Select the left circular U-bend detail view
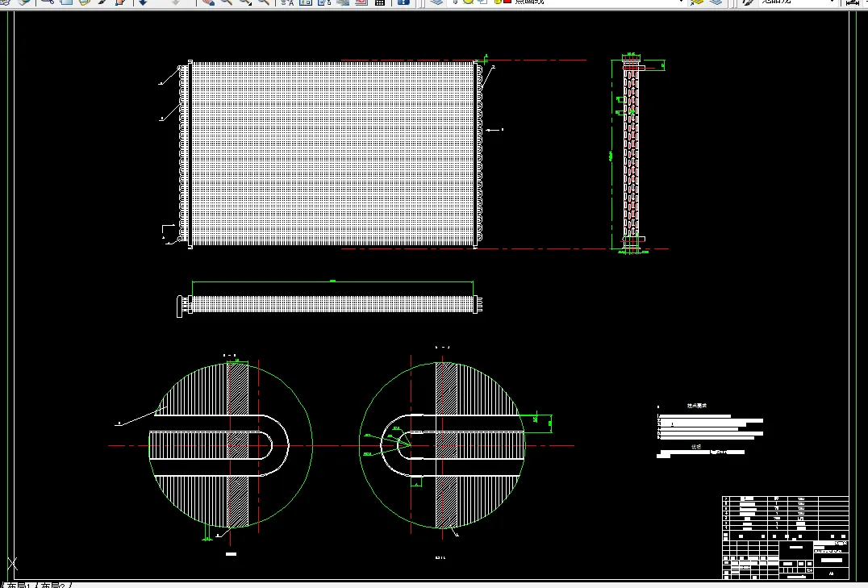This screenshot has height=588, width=868. pyautogui.click(x=231, y=445)
